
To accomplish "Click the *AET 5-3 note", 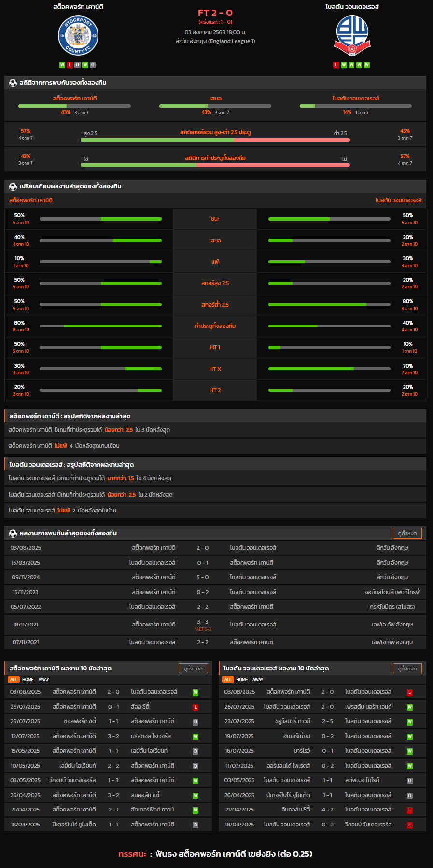I will coord(203,629).
